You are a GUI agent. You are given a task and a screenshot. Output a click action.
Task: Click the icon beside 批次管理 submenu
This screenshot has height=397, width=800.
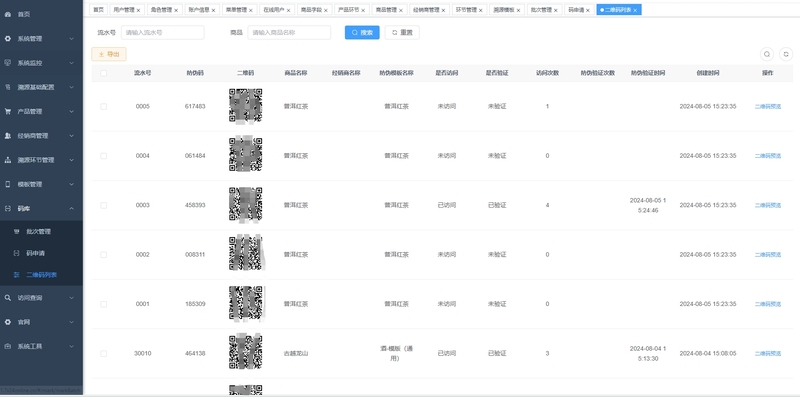point(16,232)
